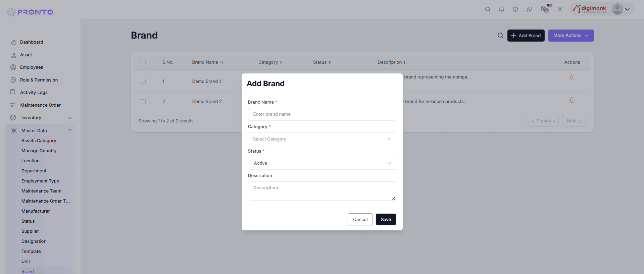Click the Brand page search icon
Image resolution: width=644 pixels, height=274 pixels.
point(500,36)
